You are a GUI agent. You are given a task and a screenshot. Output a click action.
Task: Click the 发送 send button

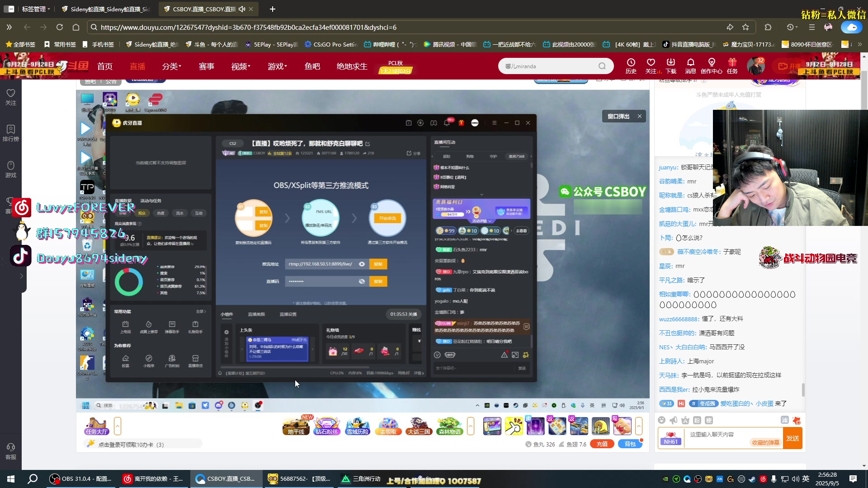pyautogui.click(x=793, y=438)
